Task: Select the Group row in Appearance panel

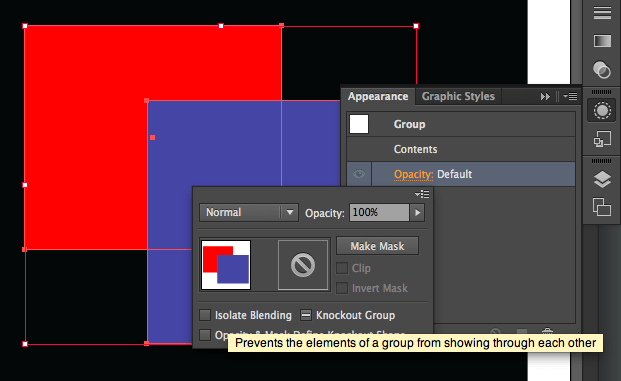Action: tap(461, 124)
